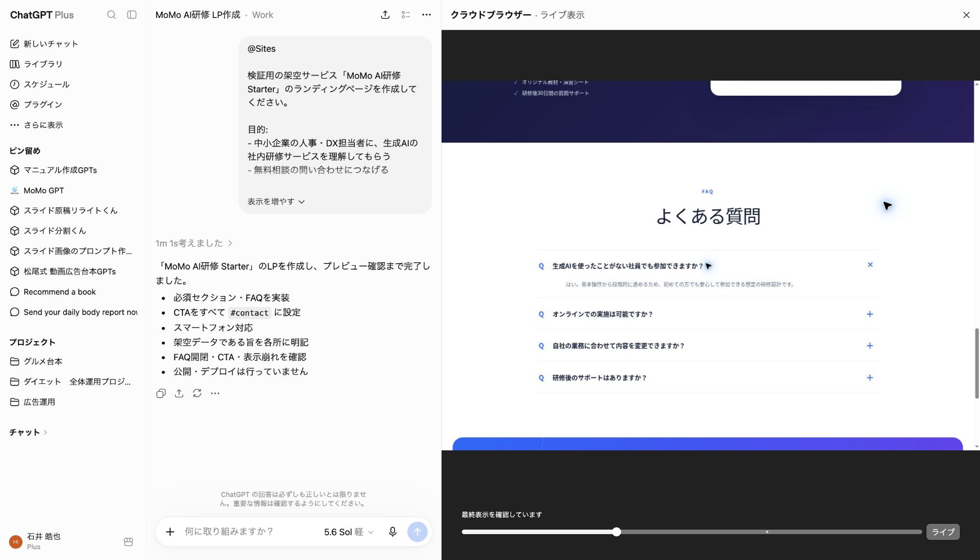Open ライブラリ in the sidebar
Screen dimensions: 980x560
[36, 64]
